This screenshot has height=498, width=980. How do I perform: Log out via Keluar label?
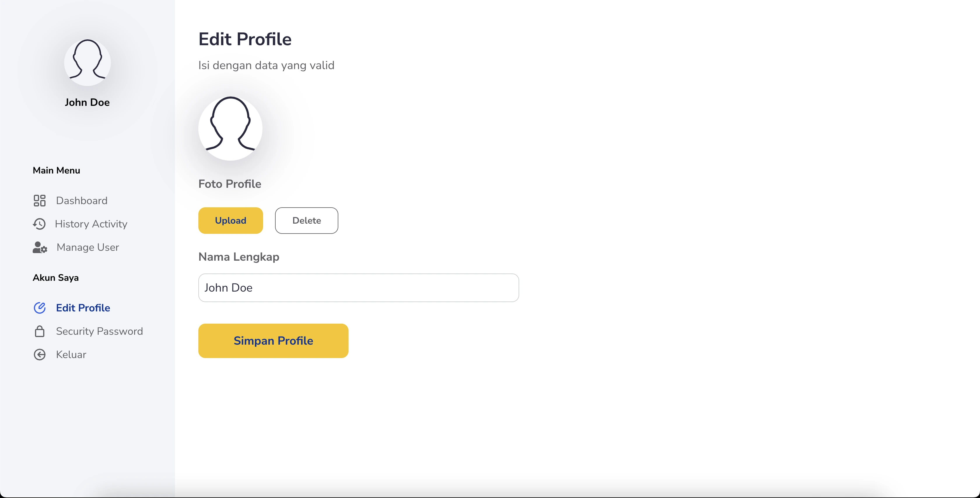[x=71, y=355]
